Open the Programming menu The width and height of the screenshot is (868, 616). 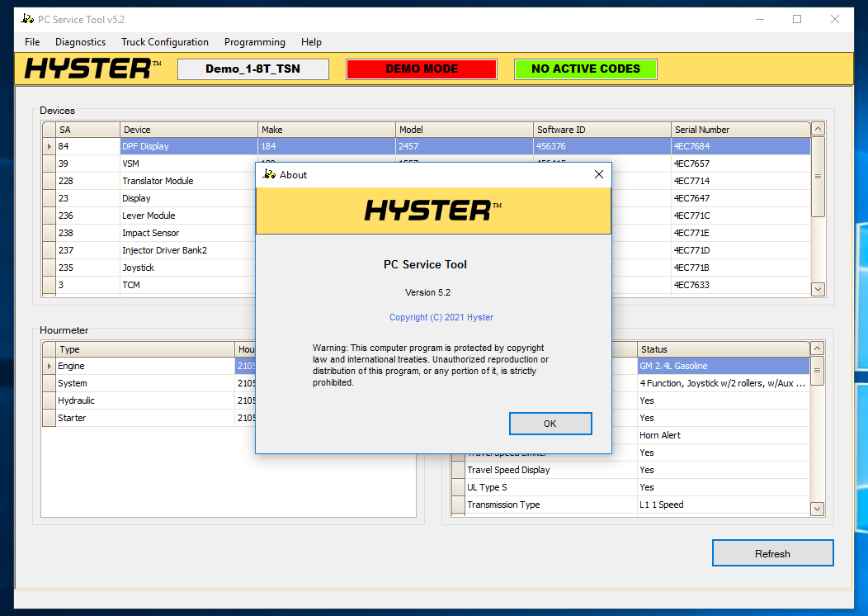[254, 42]
